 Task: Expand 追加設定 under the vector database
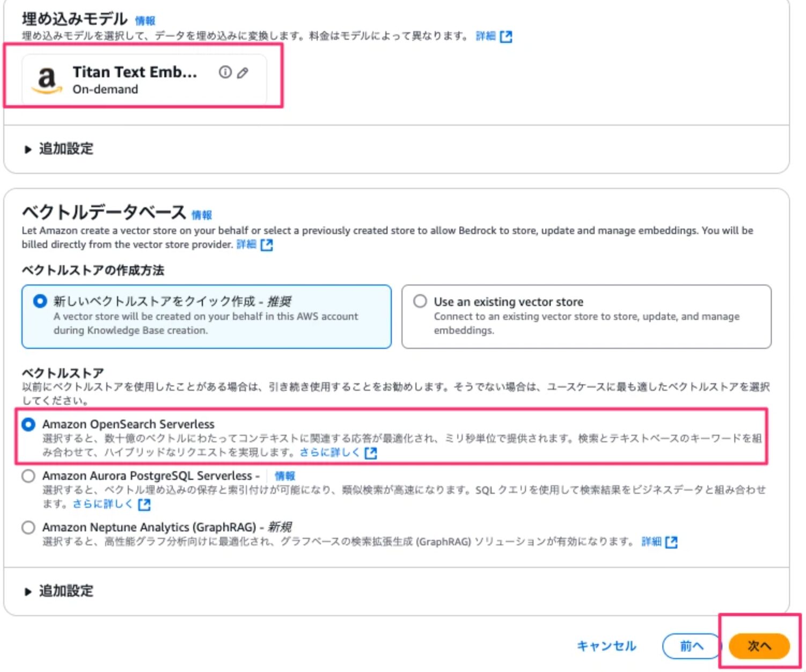click(59, 591)
